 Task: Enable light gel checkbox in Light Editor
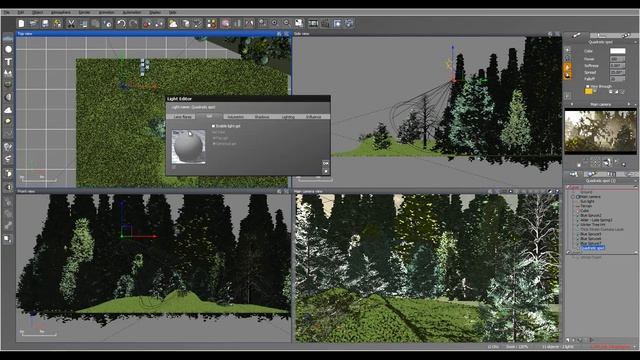(213, 126)
